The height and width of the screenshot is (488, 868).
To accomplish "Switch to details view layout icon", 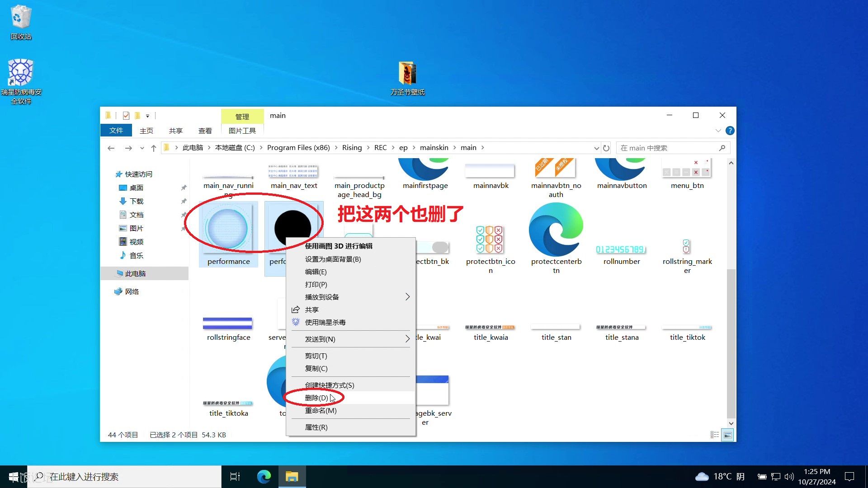I will coord(715,435).
